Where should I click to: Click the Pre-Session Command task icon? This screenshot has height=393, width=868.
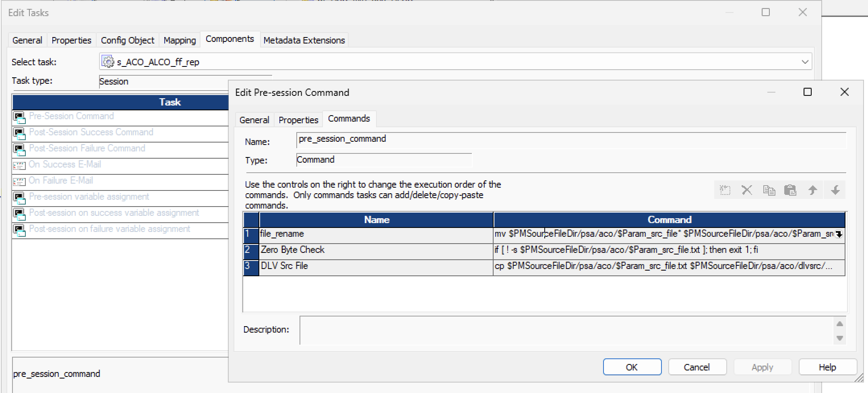pos(19,117)
